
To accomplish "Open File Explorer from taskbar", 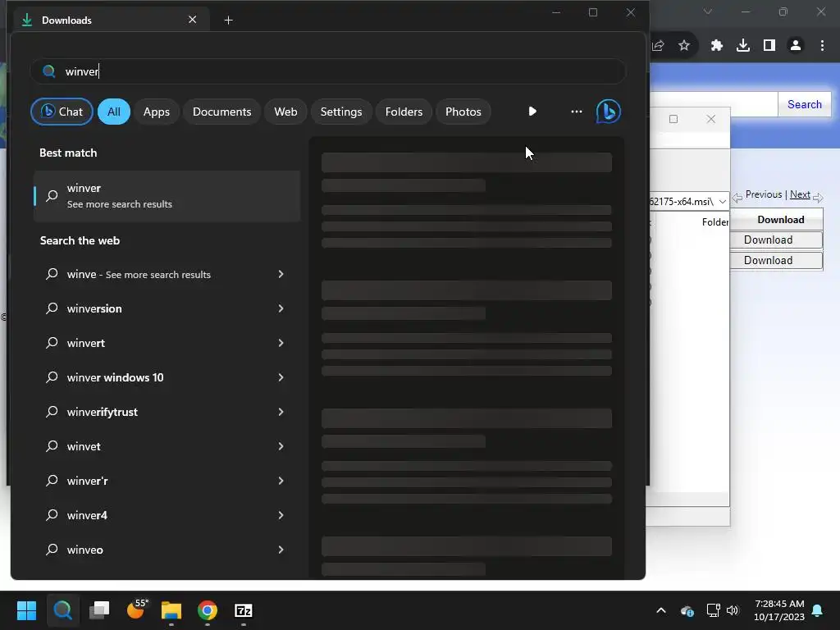I will [x=171, y=610].
